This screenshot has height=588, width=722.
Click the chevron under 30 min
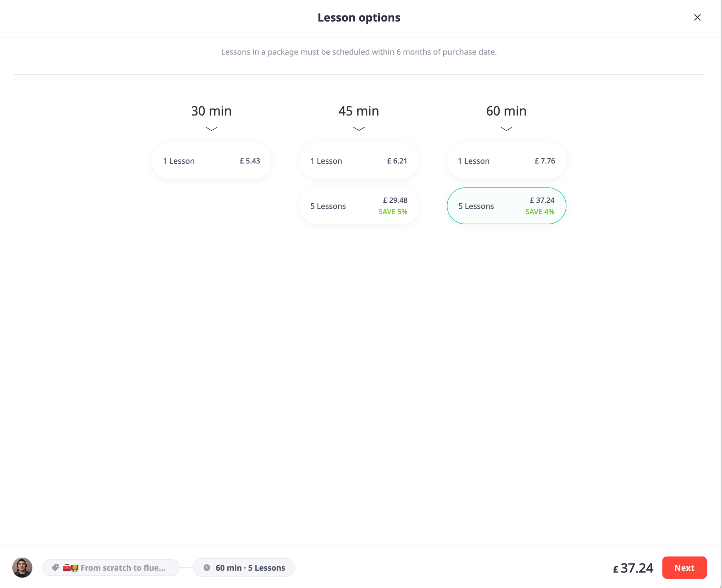tap(211, 129)
